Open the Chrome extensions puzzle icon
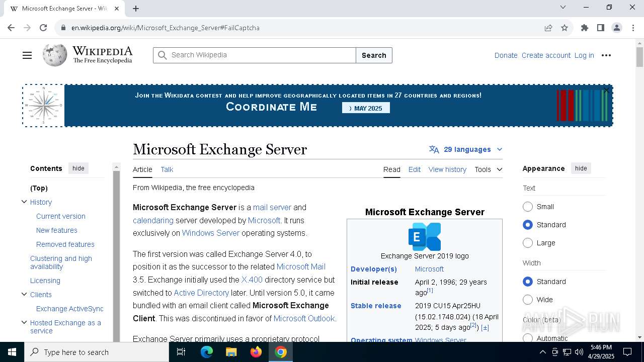Image resolution: width=644 pixels, height=362 pixels. 585,28
